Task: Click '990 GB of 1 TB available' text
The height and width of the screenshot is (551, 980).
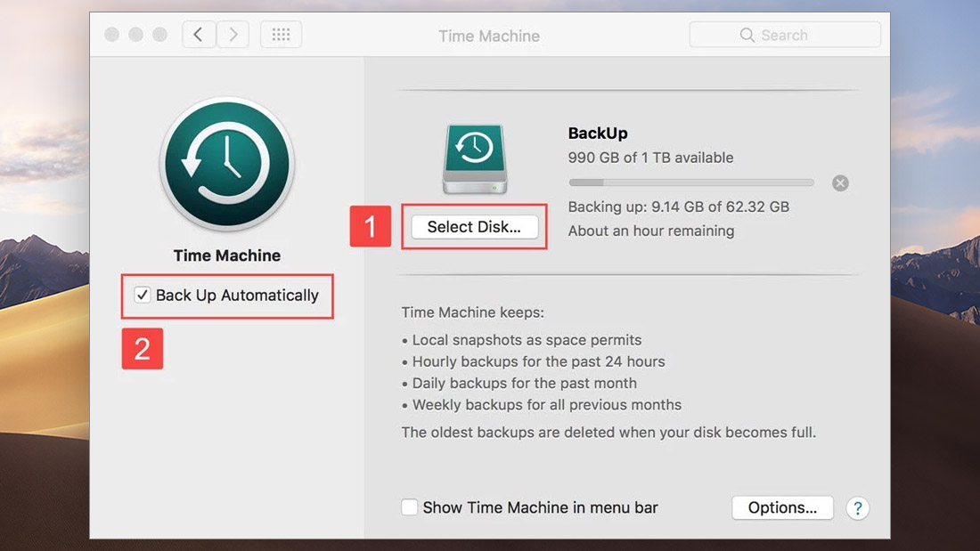Action: click(650, 158)
